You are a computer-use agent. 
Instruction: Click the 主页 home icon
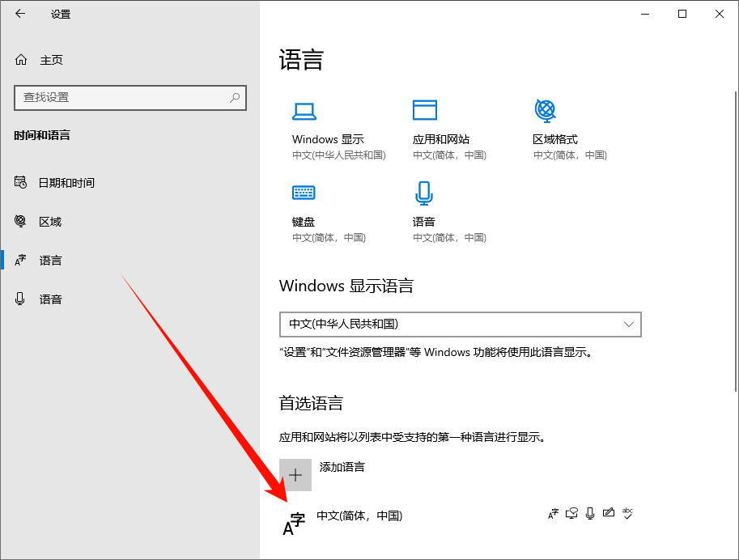tap(21, 60)
